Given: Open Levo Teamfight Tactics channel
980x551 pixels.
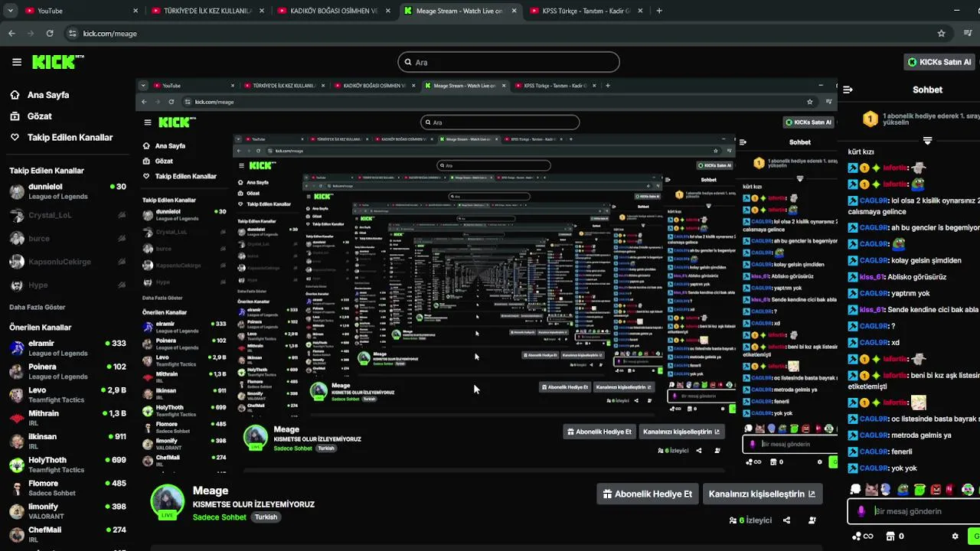Looking at the screenshot, I should pyautogui.click(x=67, y=395).
